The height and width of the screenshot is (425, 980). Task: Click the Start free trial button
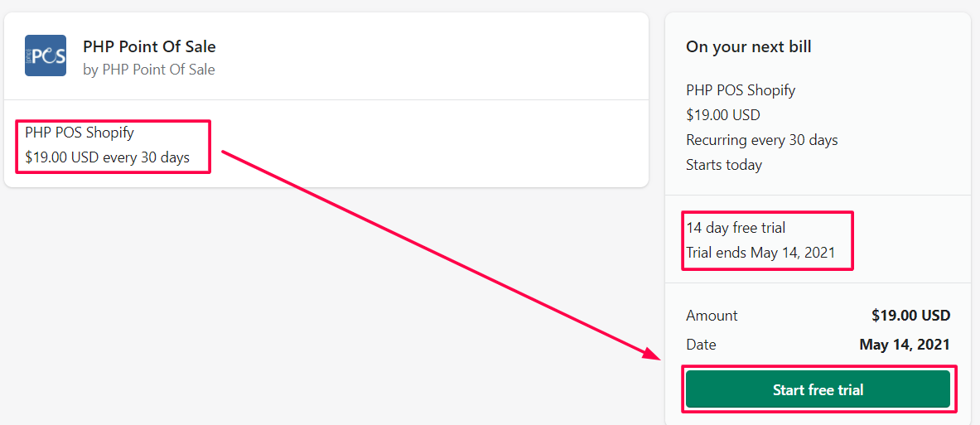[818, 389]
